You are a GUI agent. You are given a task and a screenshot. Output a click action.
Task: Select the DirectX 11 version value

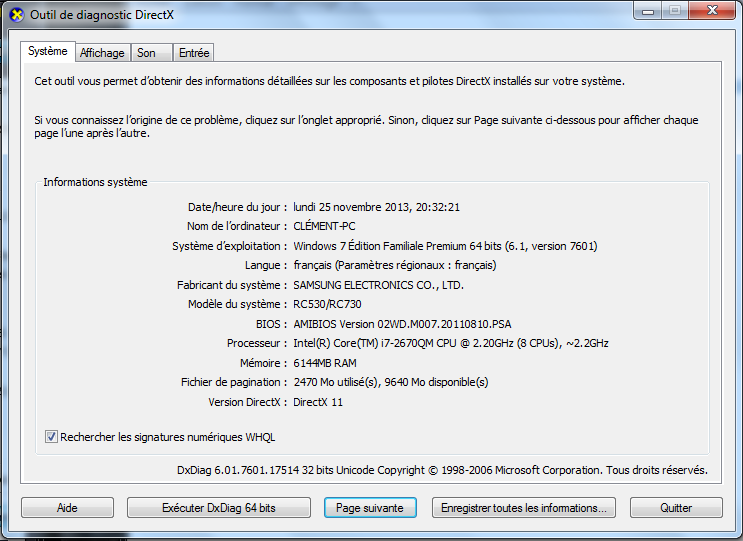coord(317,402)
